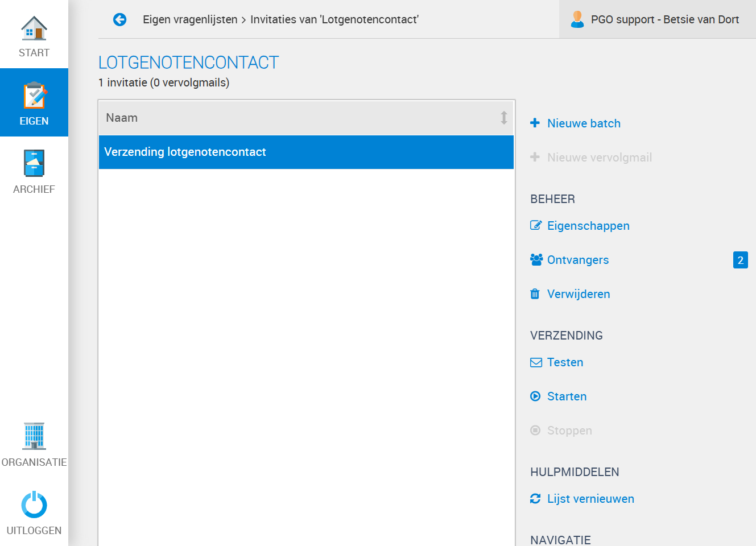756x546 pixels.
Task: Click the START label in sidebar
Action: (34, 53)
